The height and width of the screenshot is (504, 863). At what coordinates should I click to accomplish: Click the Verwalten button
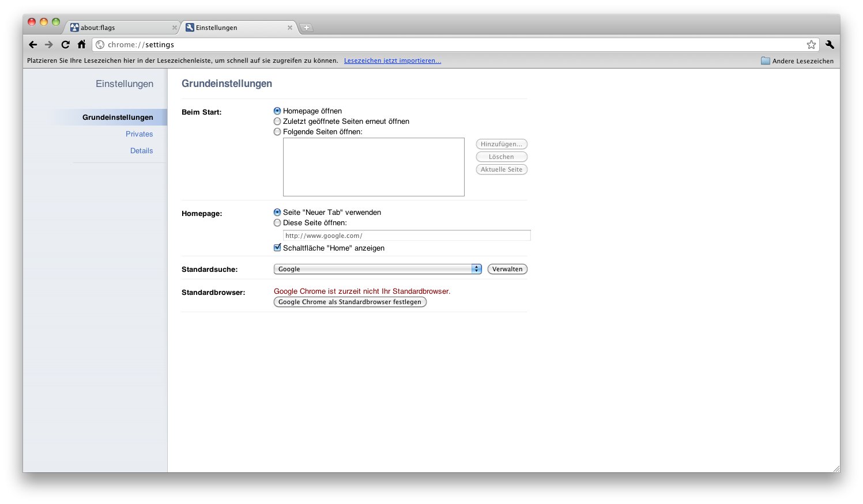click(x=507, y=268)
